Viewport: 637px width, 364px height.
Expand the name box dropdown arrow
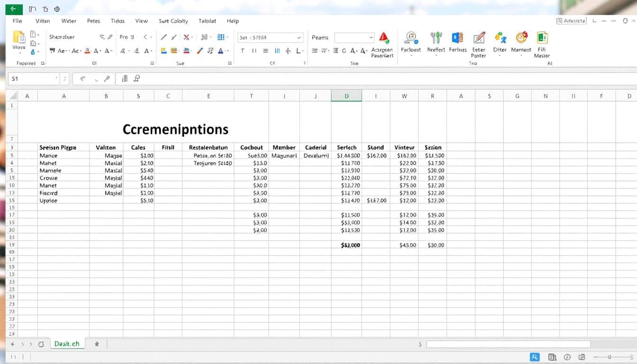tap(57, 78)
